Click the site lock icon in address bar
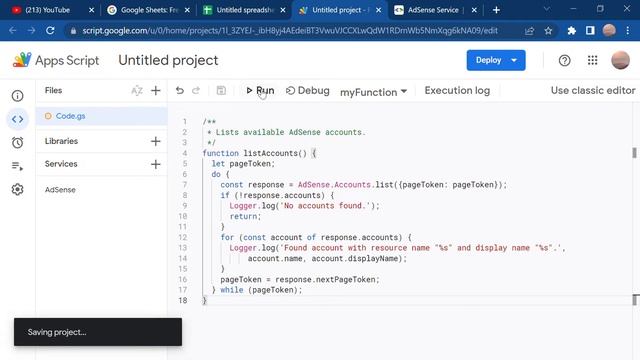Image resolution: width=640 pixels, height=360 pixels. coord(73,31)
